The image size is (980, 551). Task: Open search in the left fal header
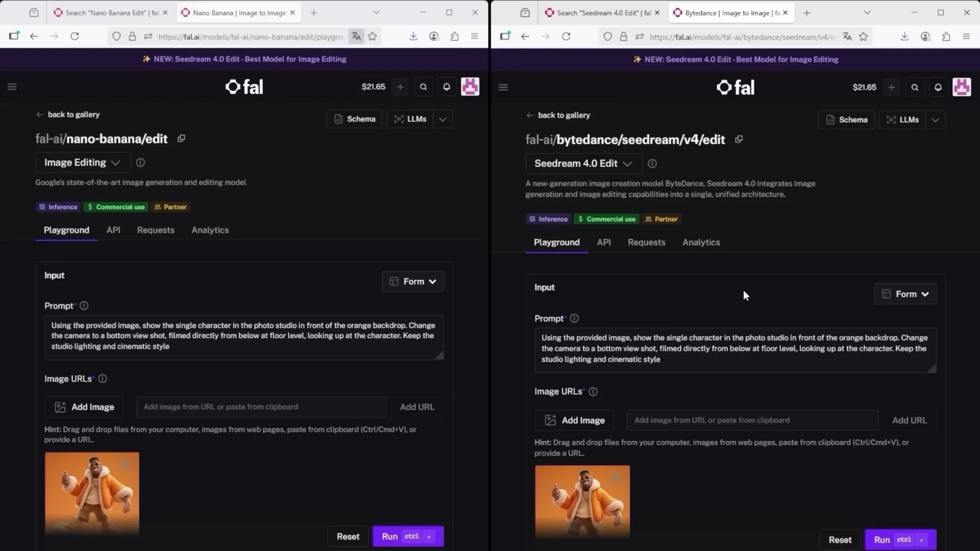coord(423,87)
